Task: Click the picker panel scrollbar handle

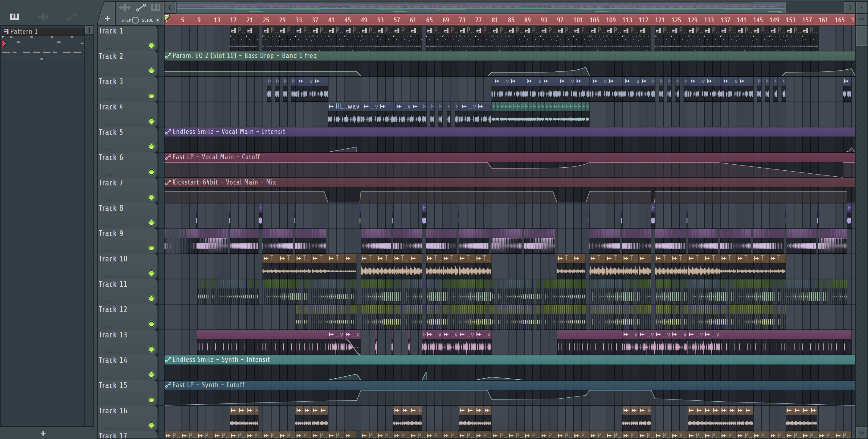Action: pyautogui.click(x=89, y=30)
